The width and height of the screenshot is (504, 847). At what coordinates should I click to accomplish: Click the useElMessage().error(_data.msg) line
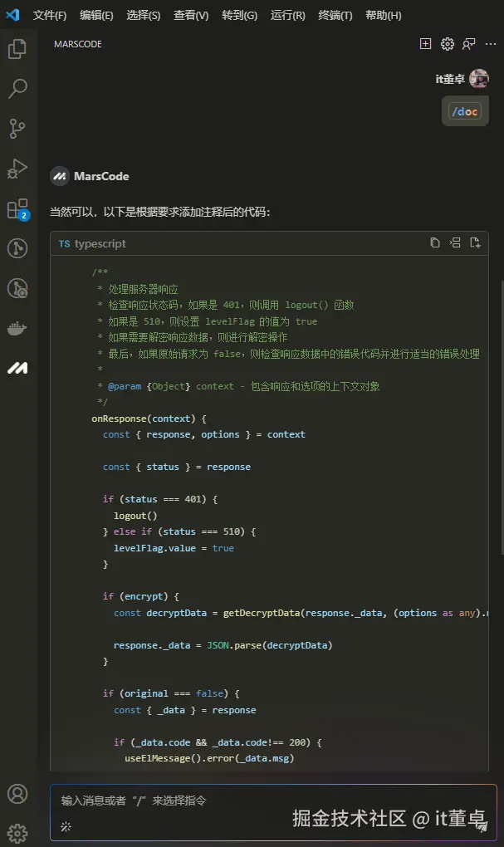pos(209,758)
